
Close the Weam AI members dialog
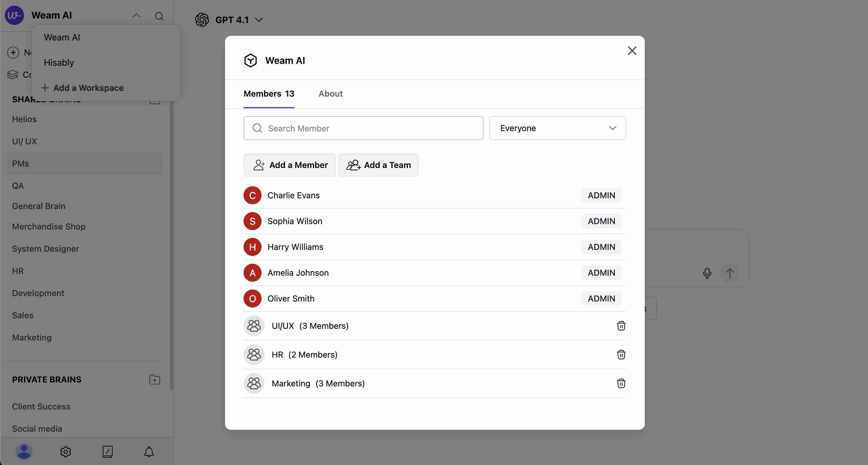[x=632, y=51]
